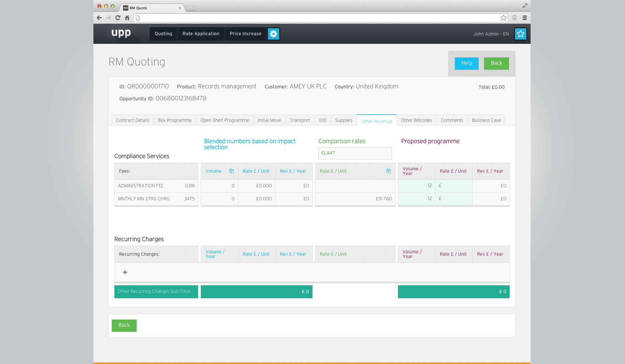The width and height of the screenshot is (625, 364).
Task: Click proposed Rate field for ADMINISTRATION FEE
Action: pos(454,186)
